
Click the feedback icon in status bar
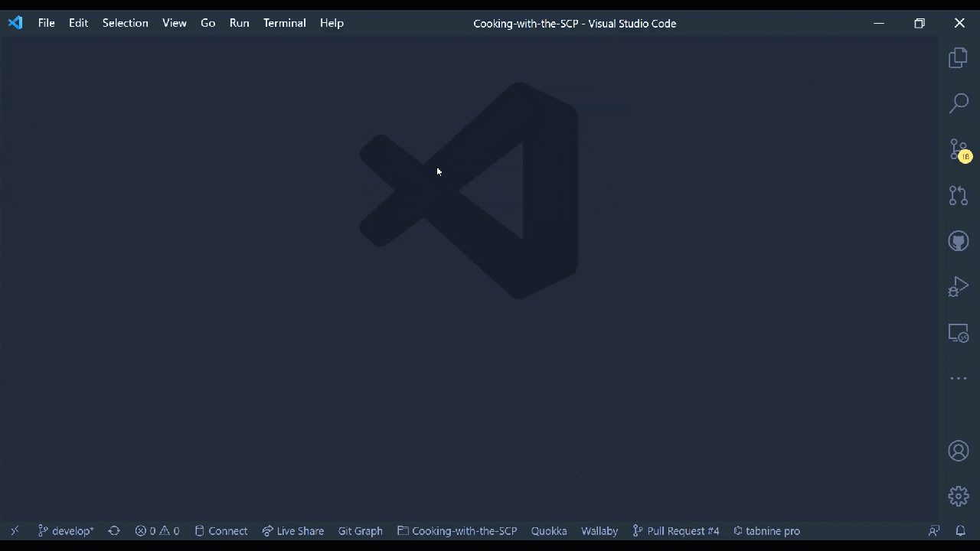tap(934, 530)
